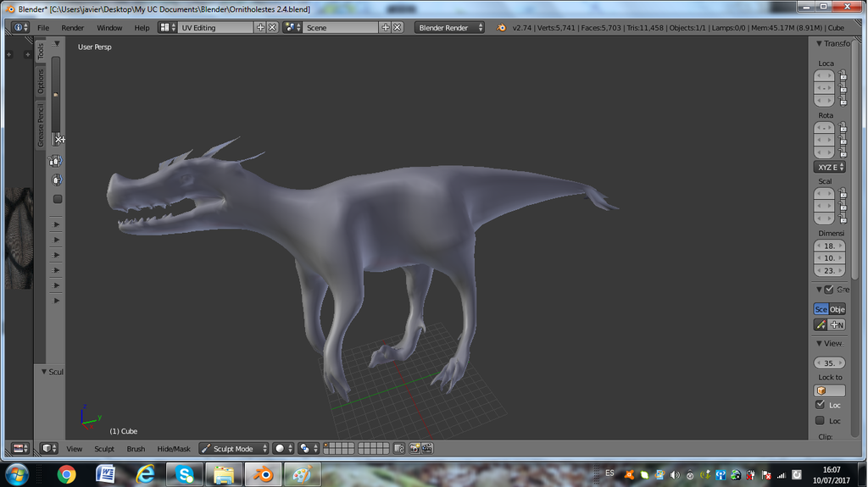This screenshot has height=487, width=868.
Task: Toggle the Grease Pencil panel checkbox
Action: (829, 289)
